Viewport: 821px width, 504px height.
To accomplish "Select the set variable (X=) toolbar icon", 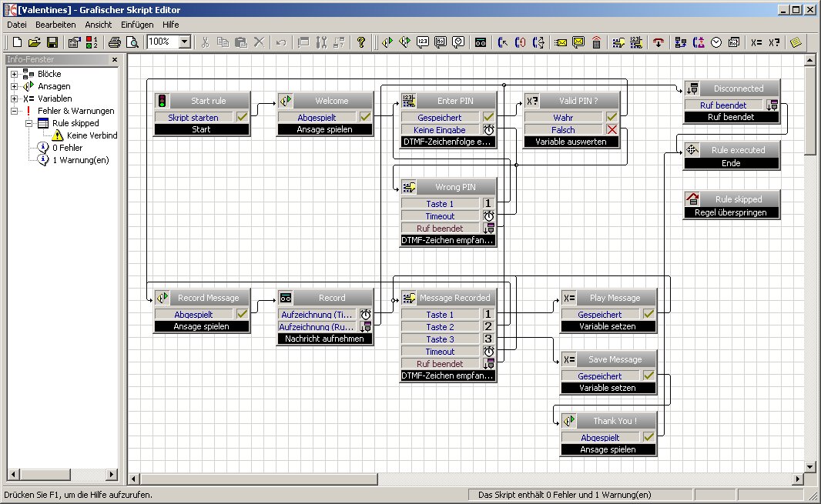I will (756, 42).
